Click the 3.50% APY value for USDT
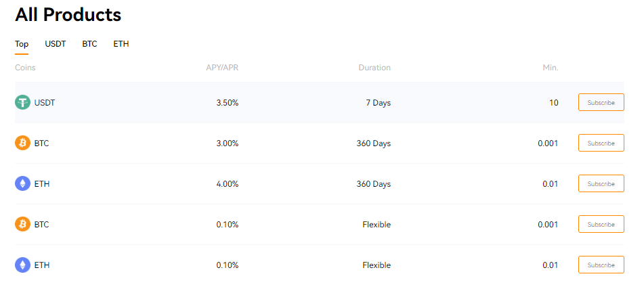The width and height of the screenshot is (644, 291). coord(227,103)
